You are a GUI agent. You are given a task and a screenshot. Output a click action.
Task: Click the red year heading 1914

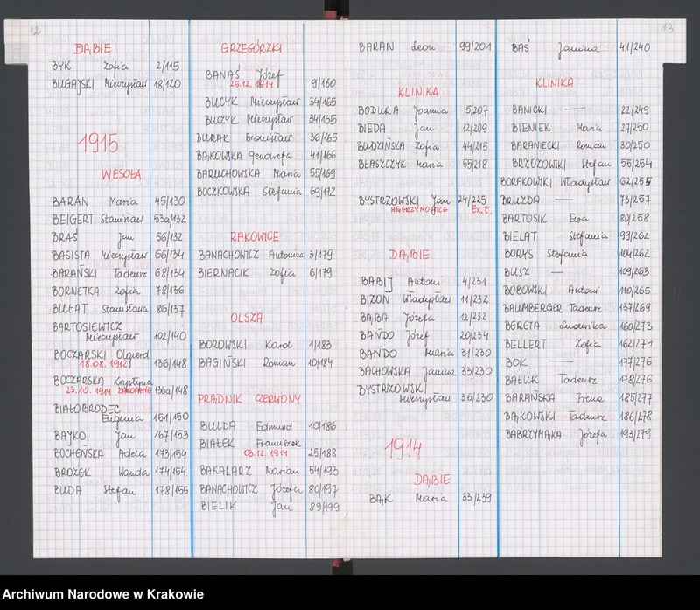click(x=403, y=449)
